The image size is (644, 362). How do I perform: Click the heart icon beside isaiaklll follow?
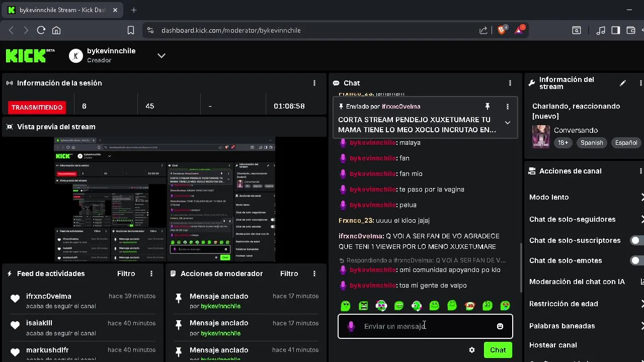pyautogui.click(x=15, y=325)
